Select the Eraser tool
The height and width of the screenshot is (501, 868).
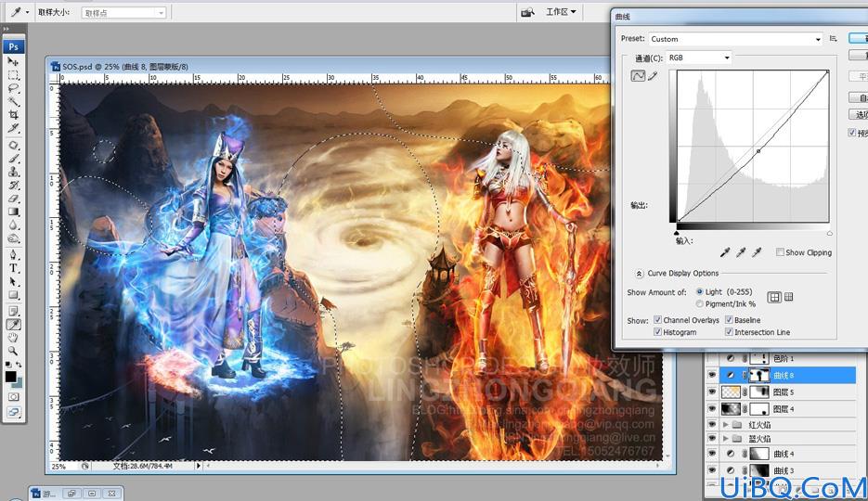(x=13, y=199)
